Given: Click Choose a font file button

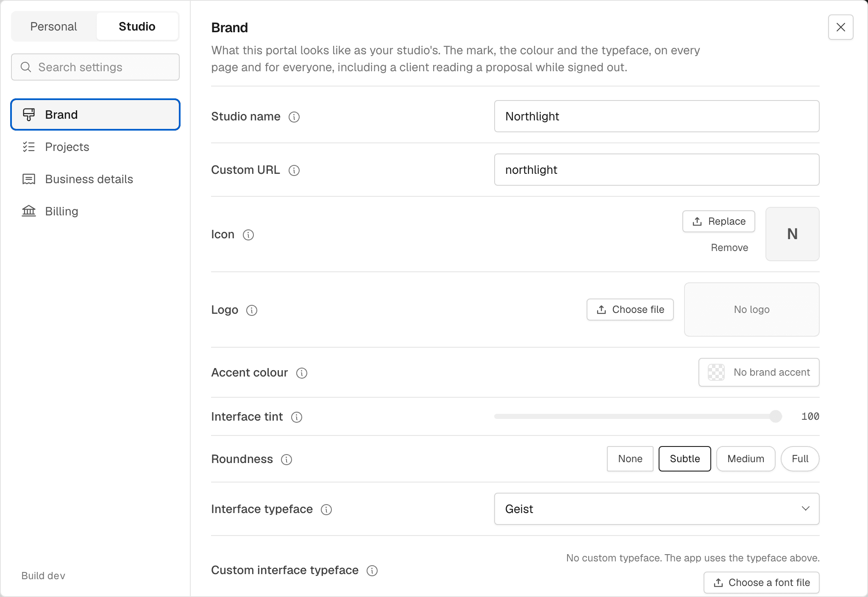Looking at the screenshot, I should tap(761, 583).
